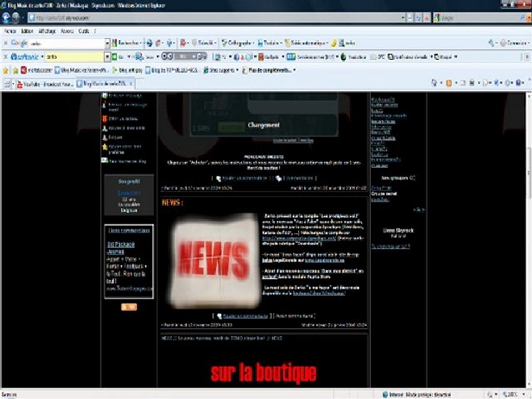Open the address bar history dropdown arrow
This screenshot has width=532, height=399.
[403, 18]
